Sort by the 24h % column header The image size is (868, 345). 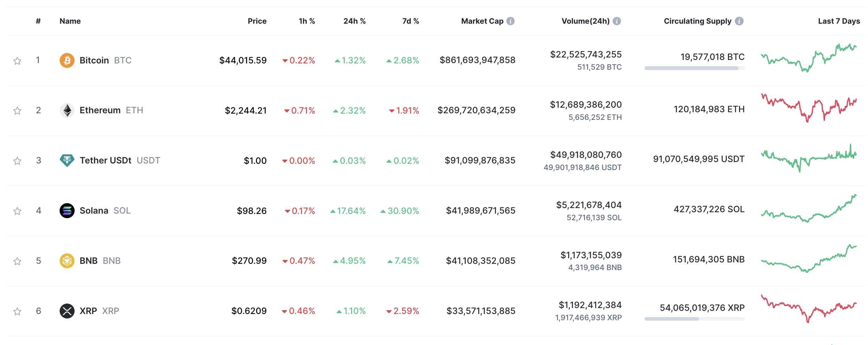(x=354, y=21)
